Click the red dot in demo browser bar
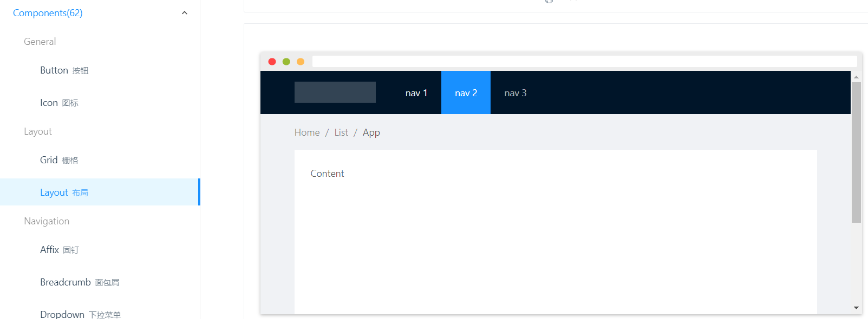Viewport: 868px width, 319px height. 272,62
